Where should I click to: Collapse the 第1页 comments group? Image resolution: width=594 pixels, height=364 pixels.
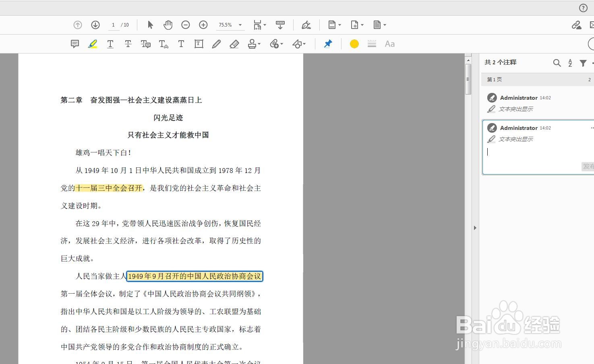click(538, 80)
